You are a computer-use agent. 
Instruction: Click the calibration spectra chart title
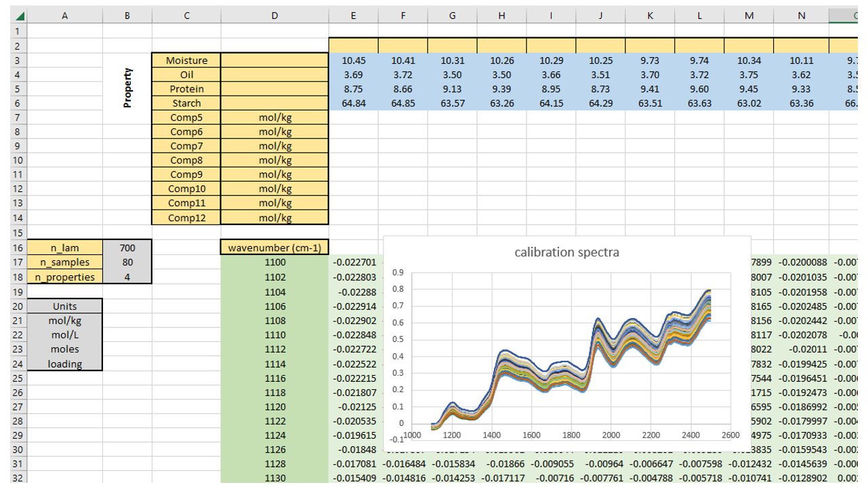tap(566, 252)
